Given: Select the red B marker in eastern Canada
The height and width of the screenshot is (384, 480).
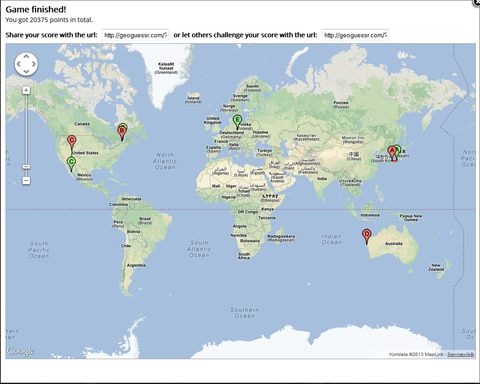Looking at the screenshot, I should 122,131.
